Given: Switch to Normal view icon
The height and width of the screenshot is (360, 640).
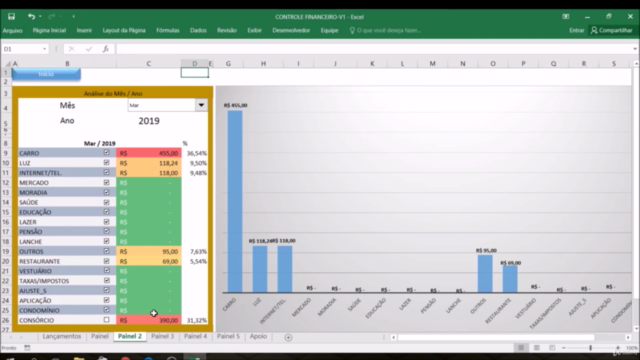Looking at the screenshot, I should [521, 348].
